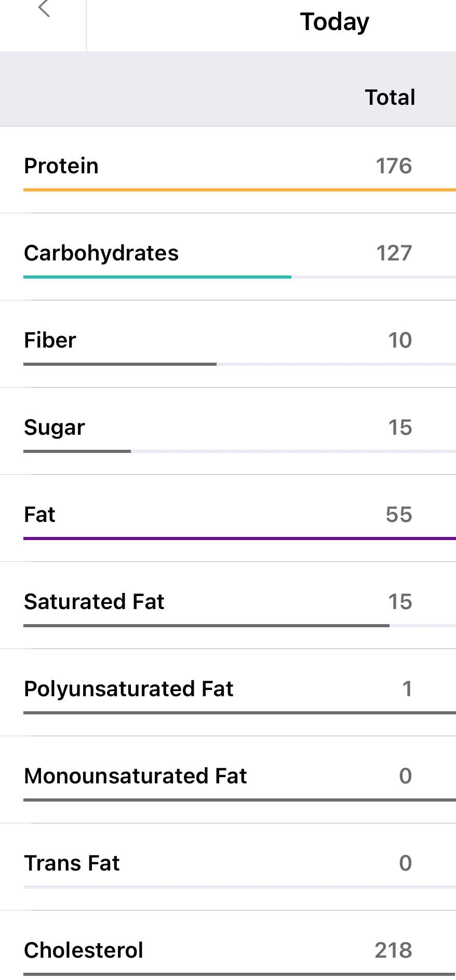Open the Polyunsaturated Fat entry
Image resolution: width=456 pixels, height=980 pixels.
pos(129,689)
